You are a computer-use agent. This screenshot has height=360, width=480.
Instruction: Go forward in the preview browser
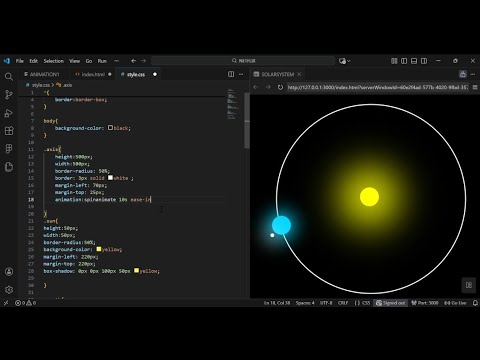pos(268,87)
